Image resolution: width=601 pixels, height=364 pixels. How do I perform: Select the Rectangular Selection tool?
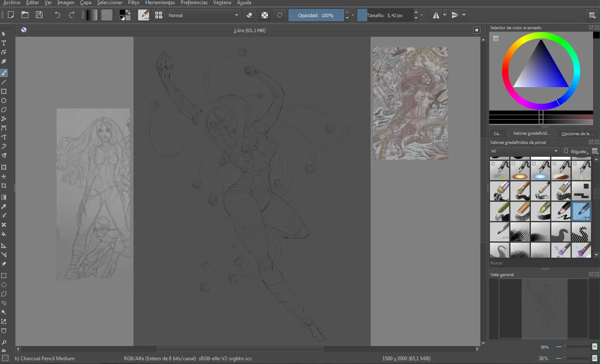[4, 276]
